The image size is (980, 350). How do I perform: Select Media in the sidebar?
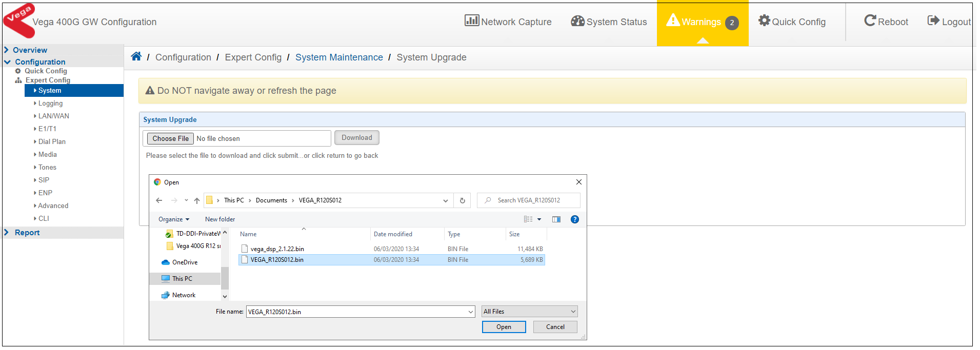[47, 155]
